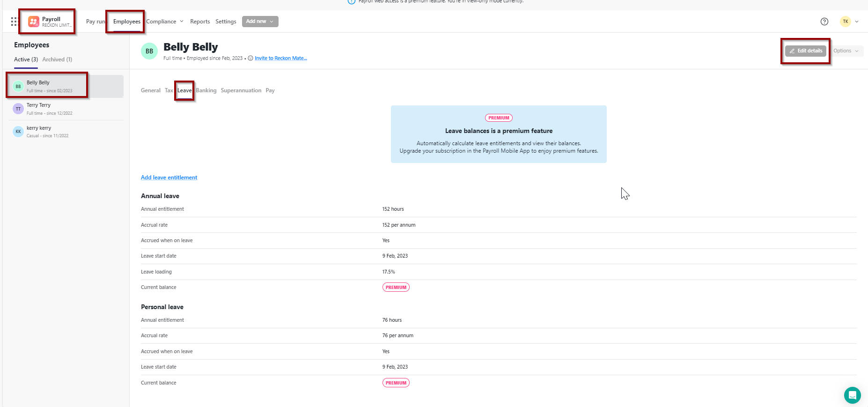
Task: Click Invite to Reckon Mate link
Action: tap(281, 59)
